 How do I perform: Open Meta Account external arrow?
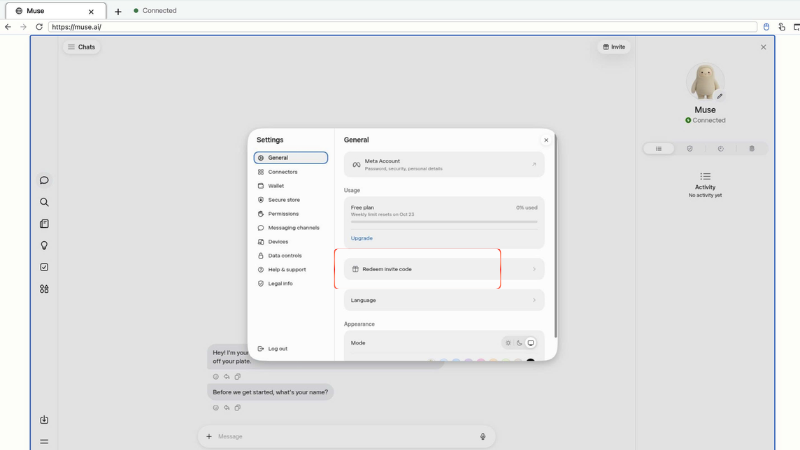[x=534, y=164]
